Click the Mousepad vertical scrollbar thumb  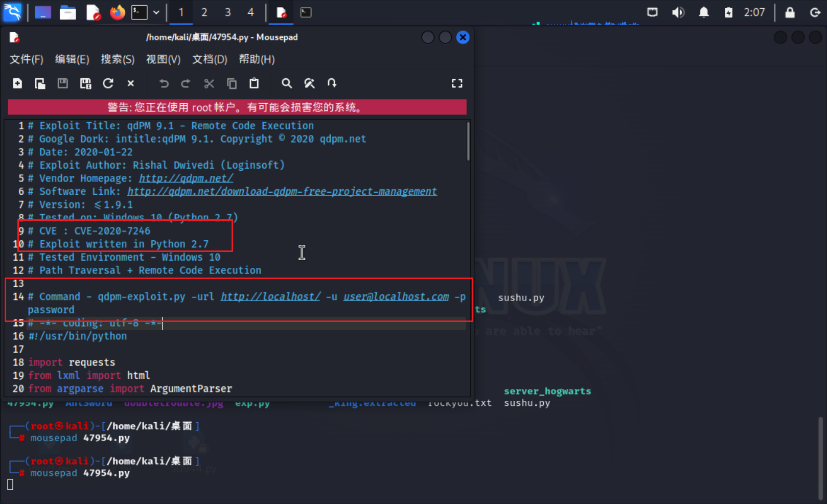[468, 142]
